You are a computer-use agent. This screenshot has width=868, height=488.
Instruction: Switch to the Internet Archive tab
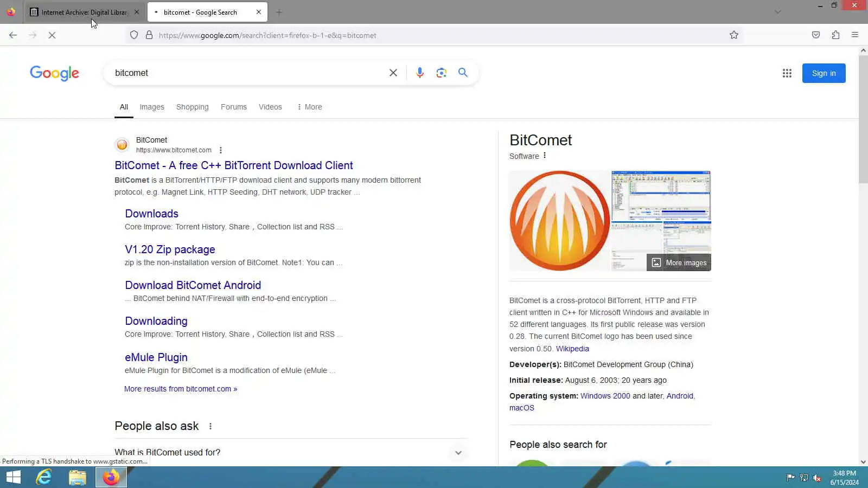(x=84, y=12)
